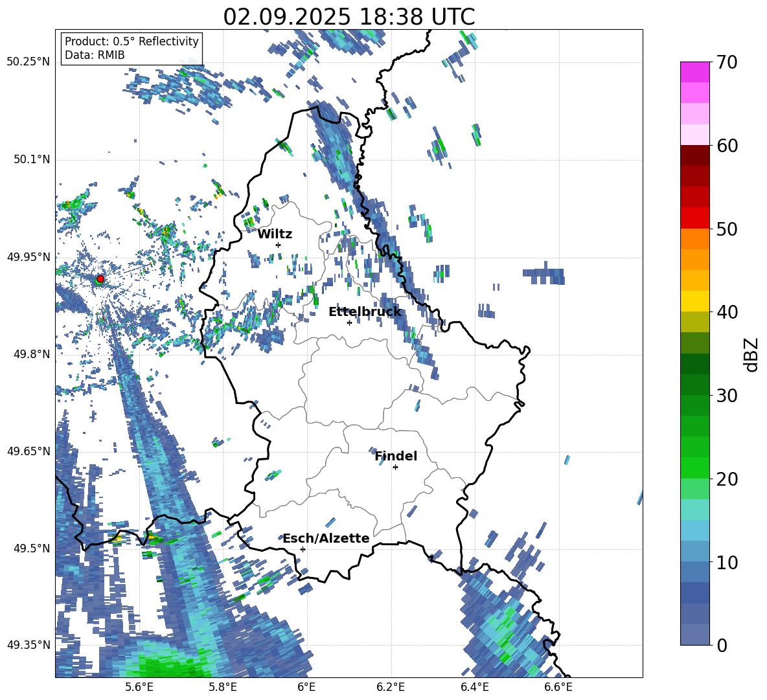Viewport: 767px width, 700px height.
Task: Click the red radar station marker
Action: pos(100,279)
